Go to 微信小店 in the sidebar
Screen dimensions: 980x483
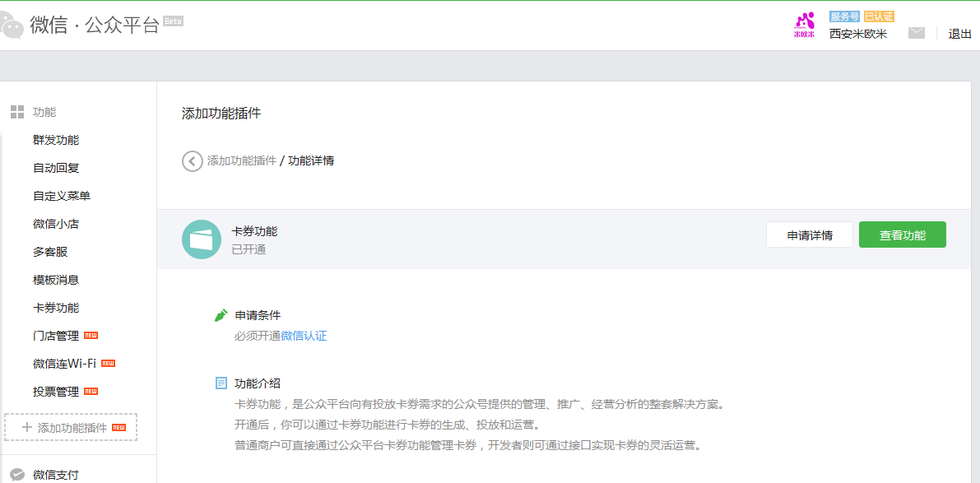56,224
